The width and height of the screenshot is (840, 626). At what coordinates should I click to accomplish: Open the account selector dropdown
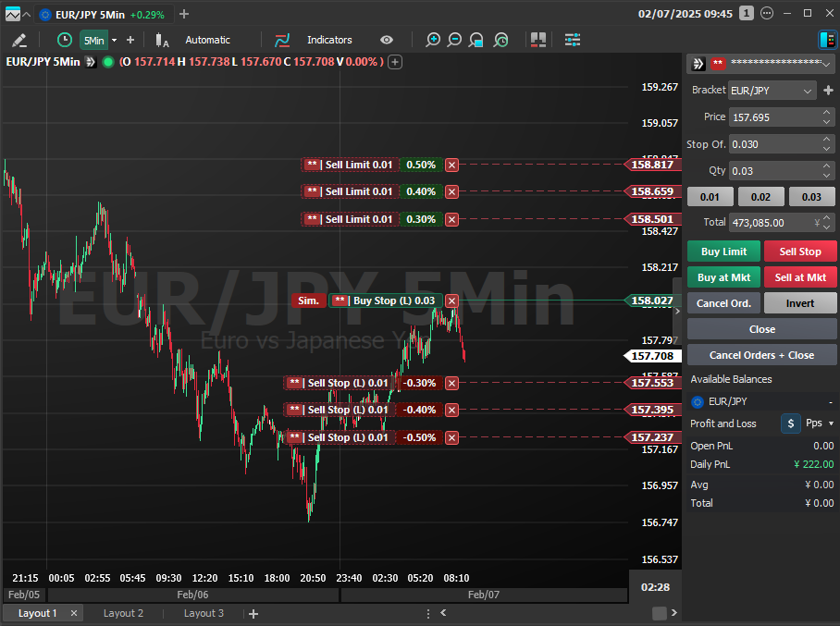point(825,63)
